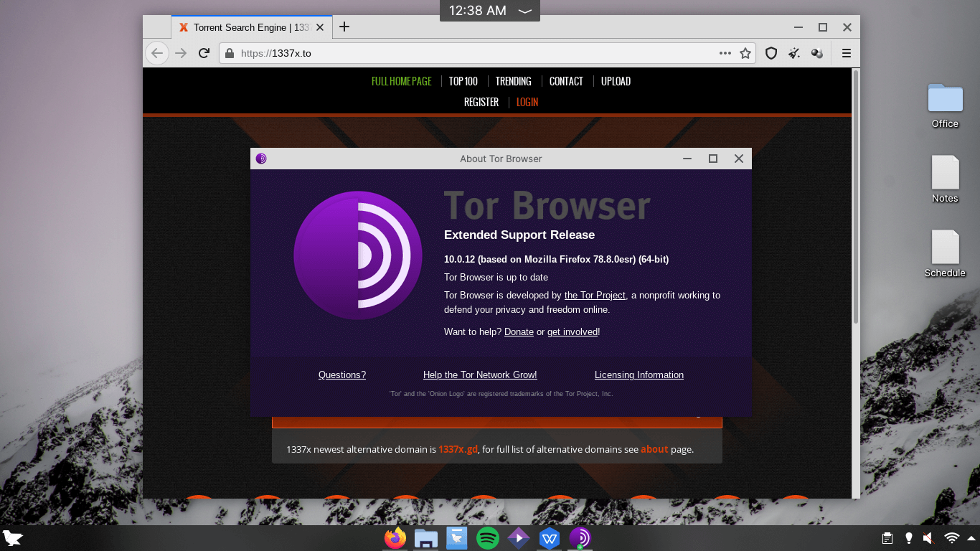Image resolution: width=980 pixels, height=551 pixels.
Task: Toggle the muted volume tray icon
Action: tap(928, 538)
